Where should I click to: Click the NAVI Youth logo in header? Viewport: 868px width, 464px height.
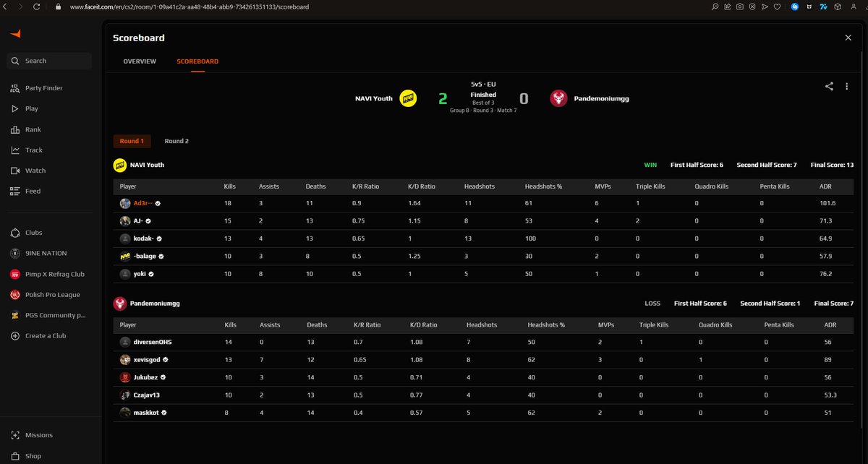click(x=409, y=98)
